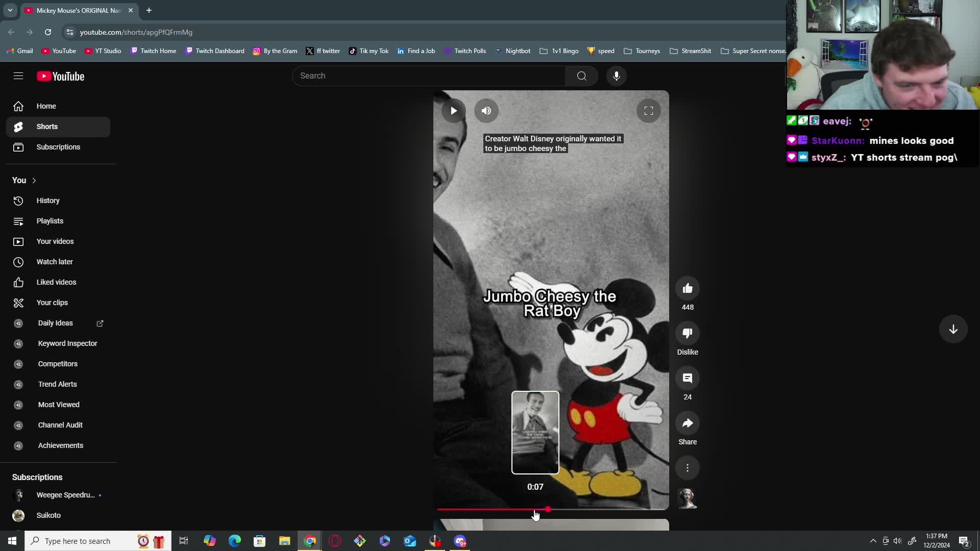Reload the current page
This screenshot has width=980, height=551.
tap(48, 32)
